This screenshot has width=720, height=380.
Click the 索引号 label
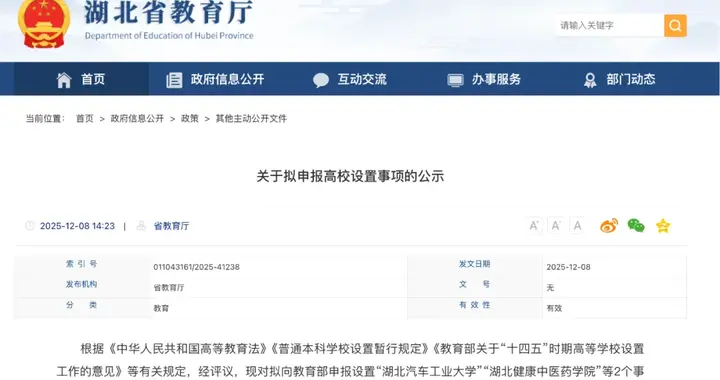coord(81,264)
